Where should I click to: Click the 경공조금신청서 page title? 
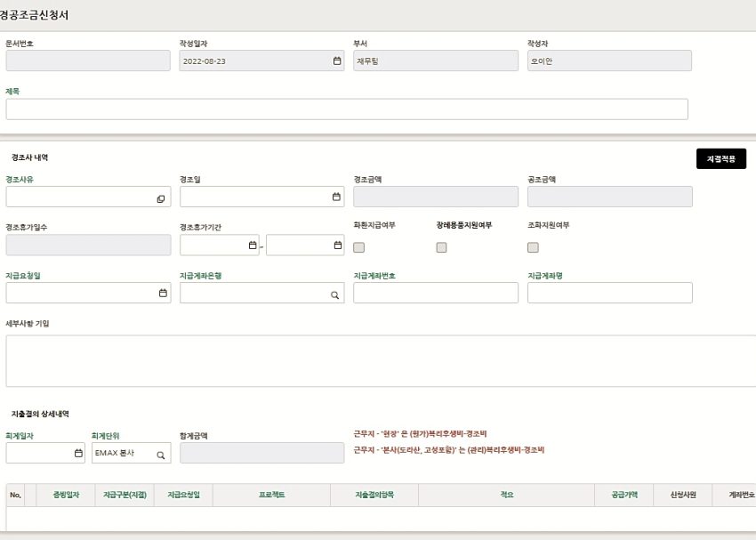tap(34, 15)
